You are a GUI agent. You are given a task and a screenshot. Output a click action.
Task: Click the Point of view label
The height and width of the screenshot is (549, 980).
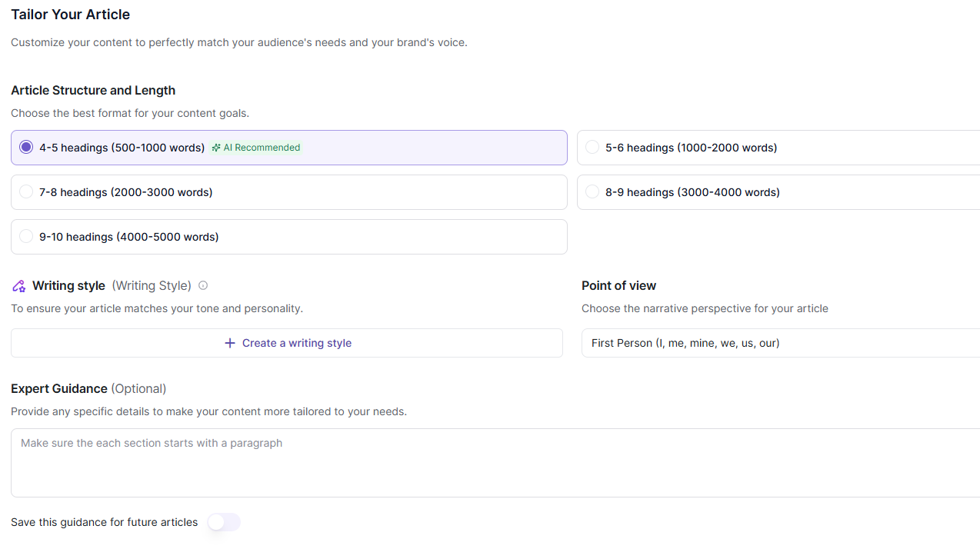[x=618, y=285]
